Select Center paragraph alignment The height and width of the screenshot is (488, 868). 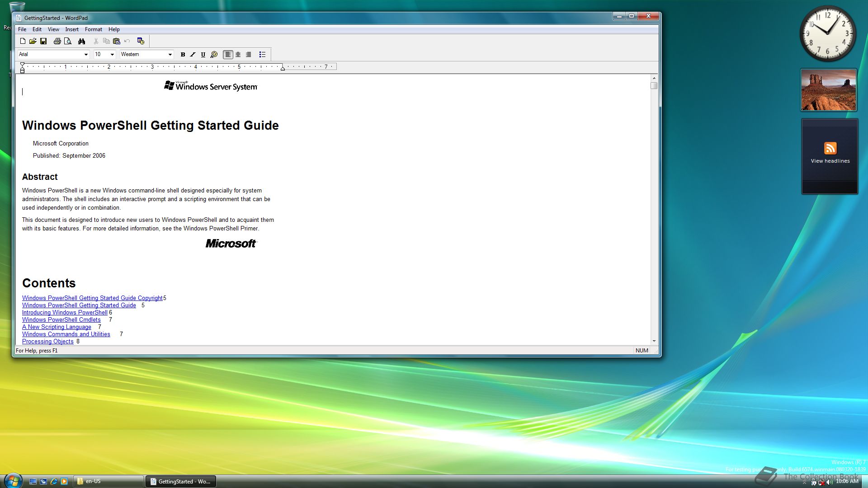tap(238, 55)
